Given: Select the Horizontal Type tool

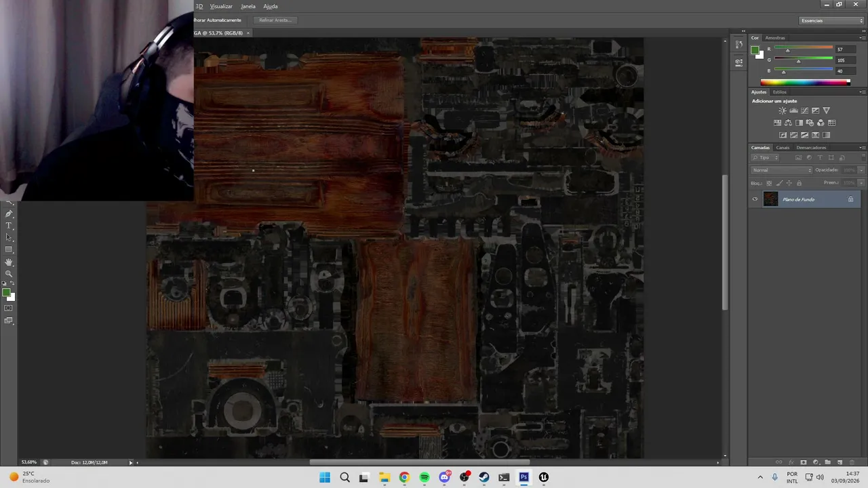Looking at the screenshot, I should pyautogui.click(x=9, y=225).
